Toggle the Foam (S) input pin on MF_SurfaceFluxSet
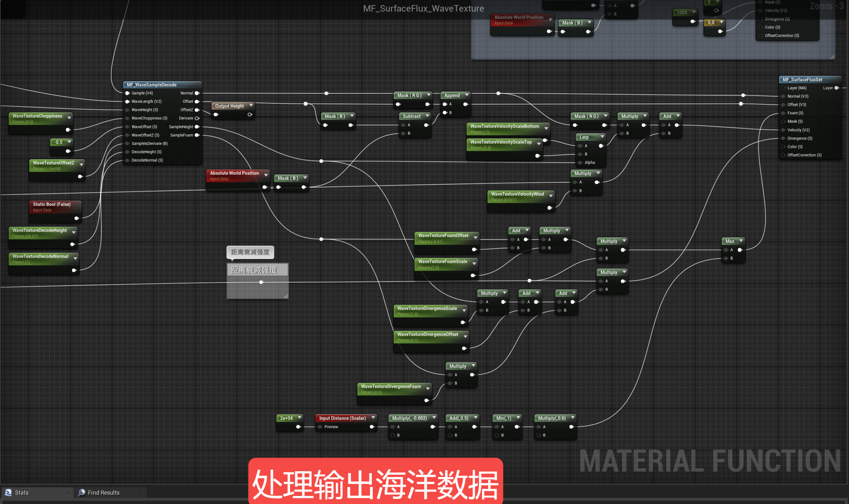The width and height of the screenshot is (849, 504). point(783,113)
